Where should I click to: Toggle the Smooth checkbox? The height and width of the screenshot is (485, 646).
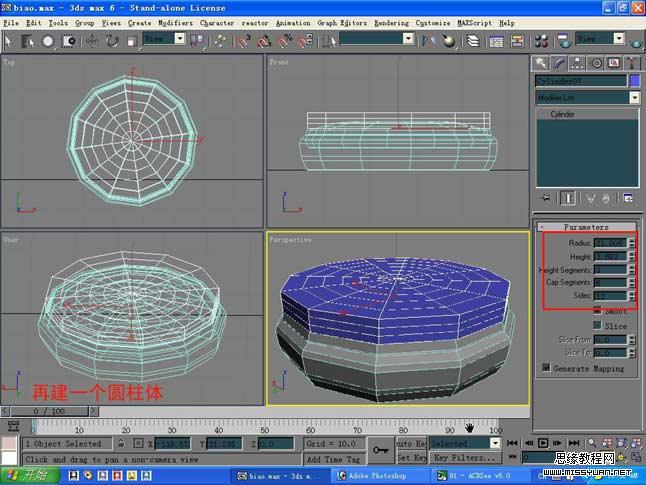point(597,311)
